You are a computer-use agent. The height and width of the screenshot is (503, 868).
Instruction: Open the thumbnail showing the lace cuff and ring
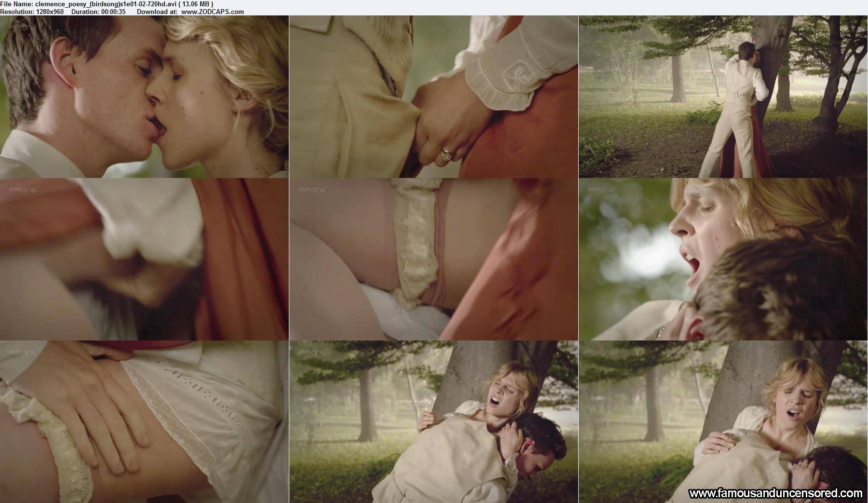pyautogui.click(x=434, y=96)
